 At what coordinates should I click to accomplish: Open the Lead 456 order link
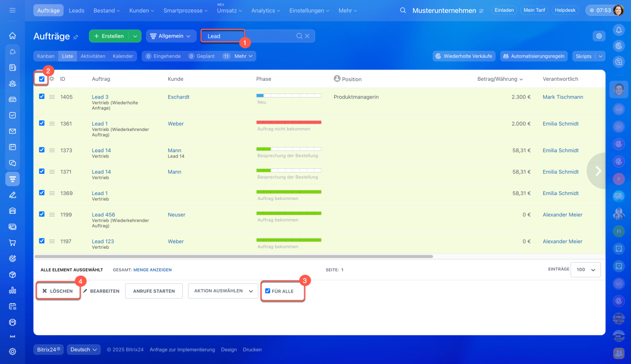pyautogui.click(x=103, y=215)
